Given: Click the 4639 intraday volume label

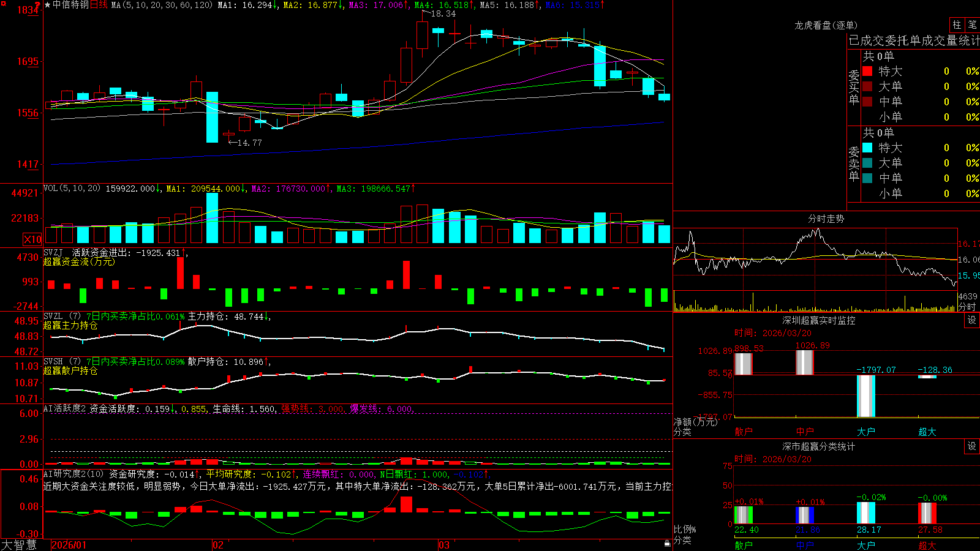Looking at the screenshot, I should 968,297.
